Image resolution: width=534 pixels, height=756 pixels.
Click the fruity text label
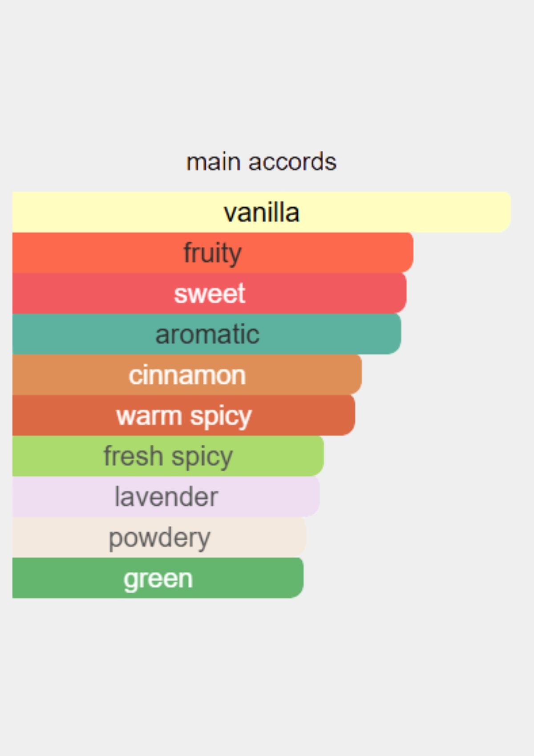(213, 253)
